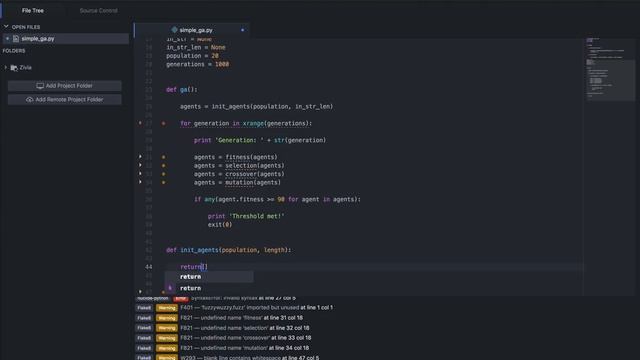
Task: Choose the second 'return' keyword suggestion
Action: [209, 288]
